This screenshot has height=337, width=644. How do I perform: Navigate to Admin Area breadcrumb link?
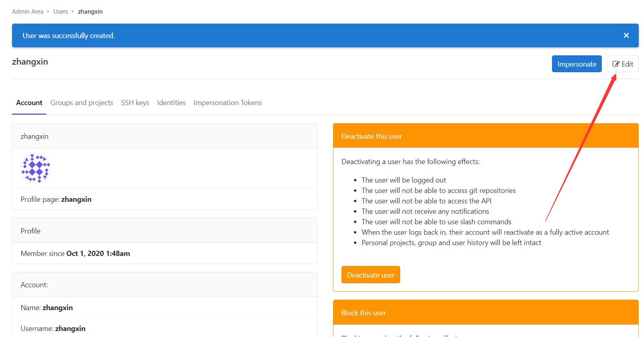pyautogui.click(x=27, y=12)
